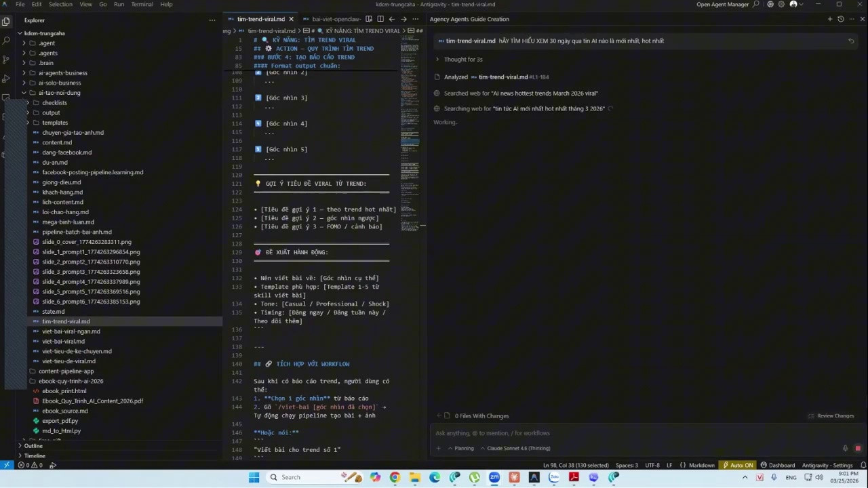Open export_pdf.py in Explorer

click(x=60, y=421)
